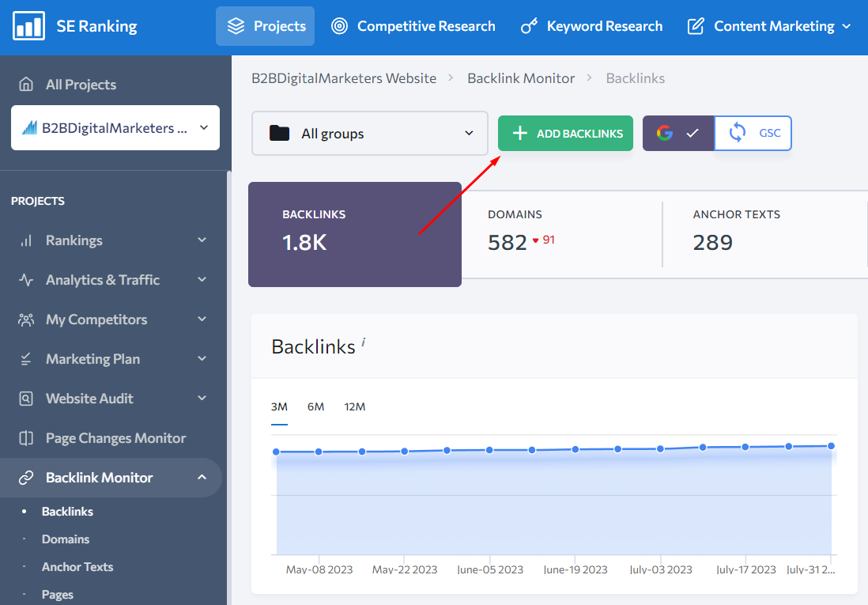
Task: Click the plus icon on Add Backlinks
Action: point(520,133)
